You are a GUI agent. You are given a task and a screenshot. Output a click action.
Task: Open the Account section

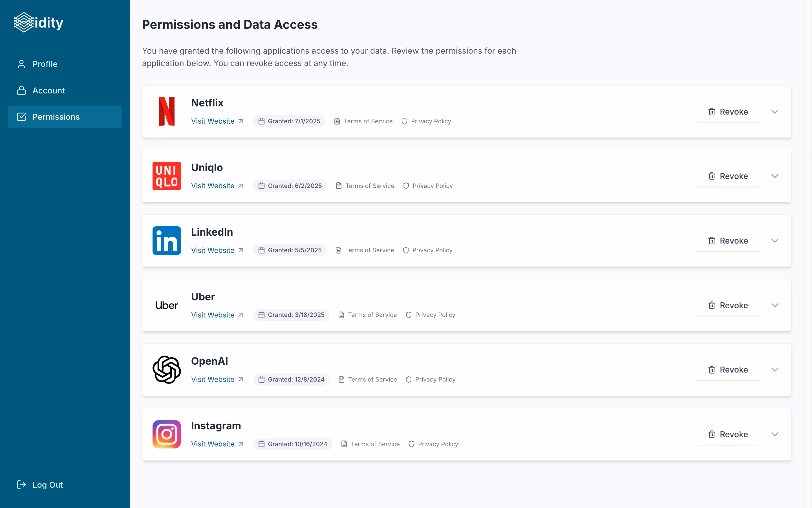tap(65, 90)
